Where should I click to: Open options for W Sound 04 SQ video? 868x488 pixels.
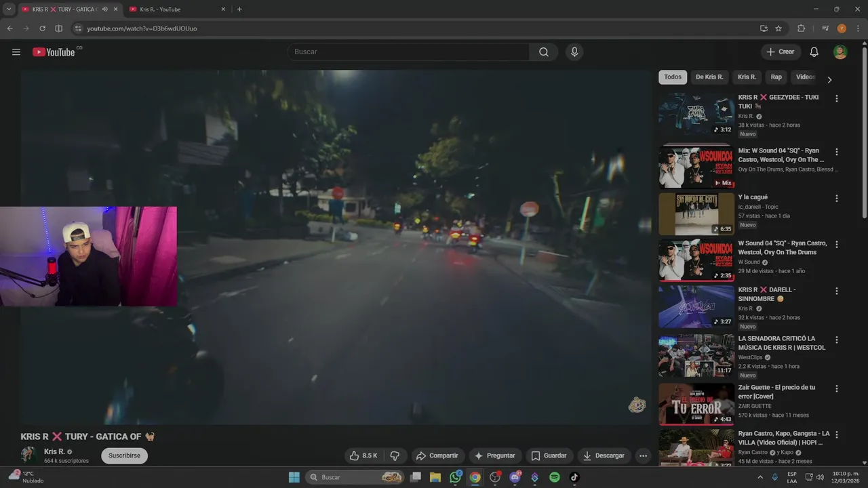(x=836, y=244)
